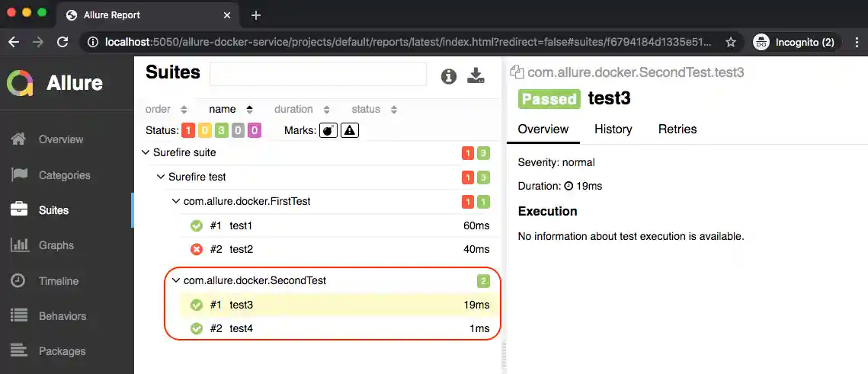
Task: Select failed test2 in the tree
Action: pyautogui.click(x=241, y=250)
